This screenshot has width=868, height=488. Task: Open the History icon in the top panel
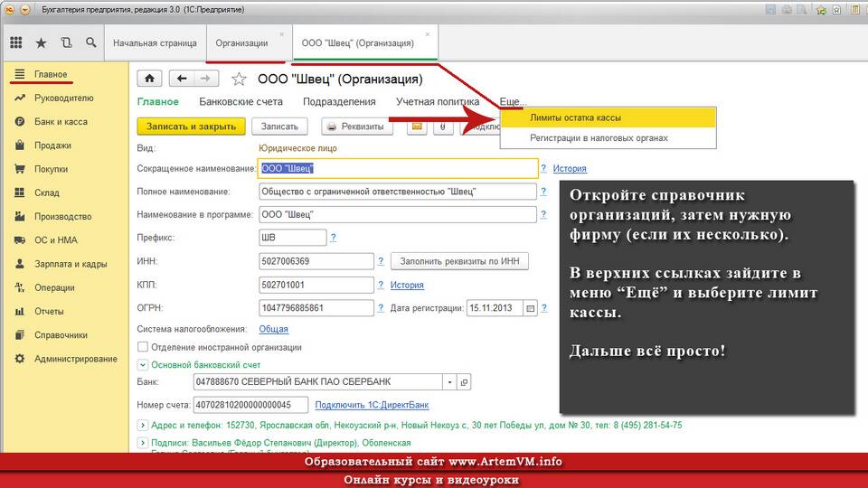tap(66, 42)
